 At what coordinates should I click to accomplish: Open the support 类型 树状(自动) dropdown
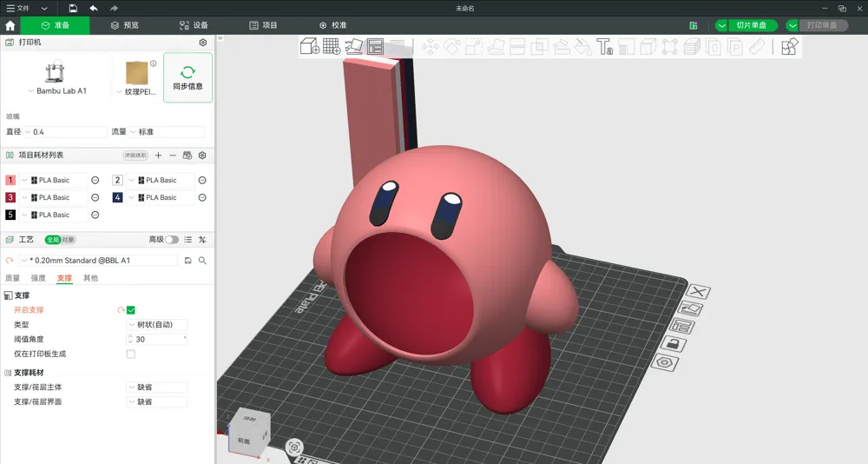157,325
